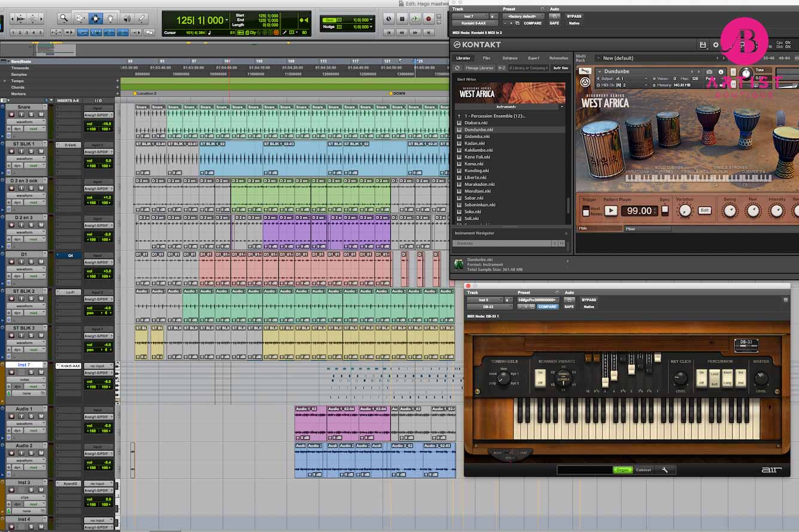
Task: Click the transport Stop button
Action: (402, 19)
